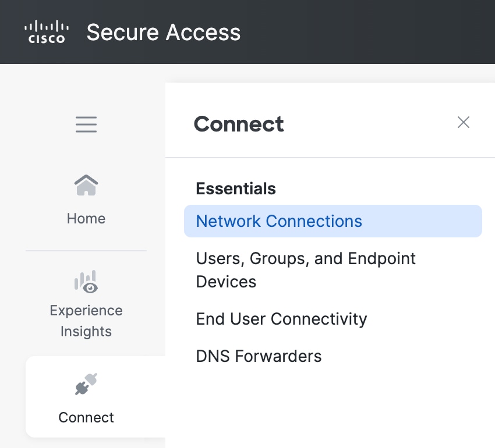
Task: Go to End User Connectivity
Action: pos(281,319)
